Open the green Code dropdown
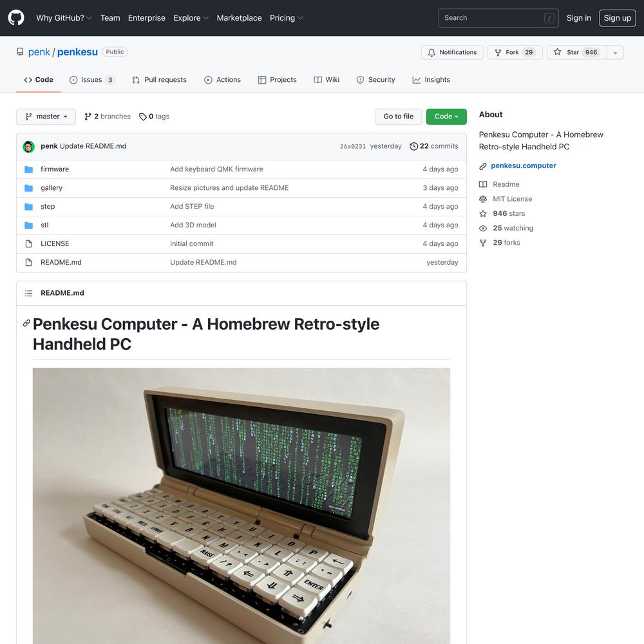 click(x=446, y=117)
